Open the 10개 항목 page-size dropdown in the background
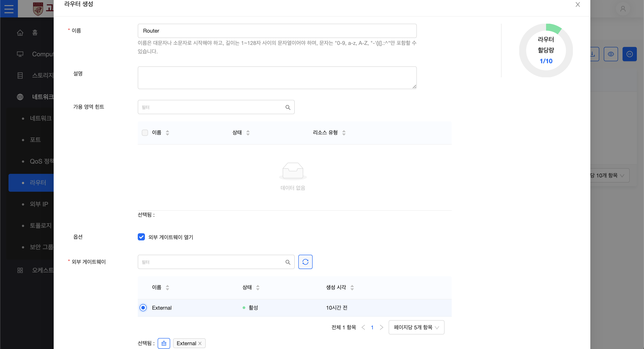The image size is (644, 349). [x=609, y=176]
